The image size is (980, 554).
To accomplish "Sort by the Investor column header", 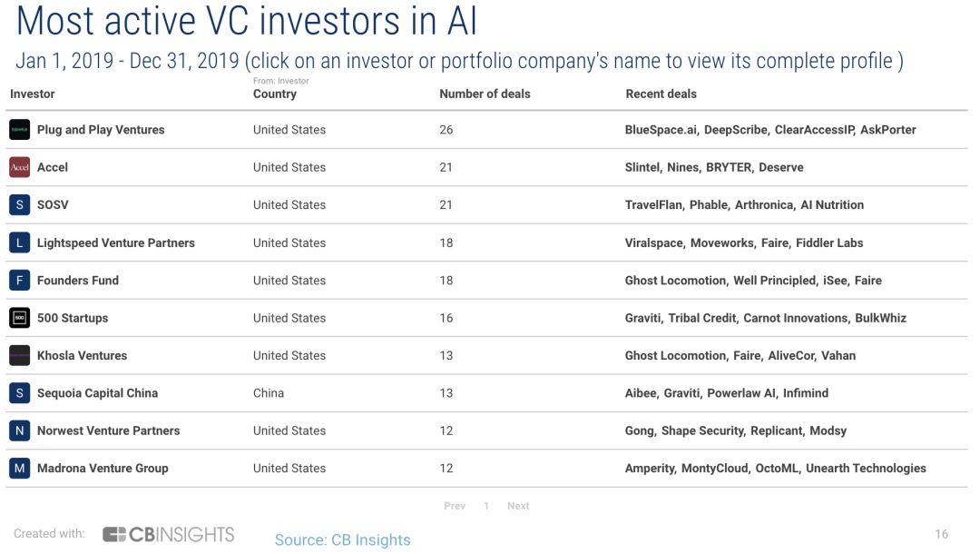I will [33, 94].
